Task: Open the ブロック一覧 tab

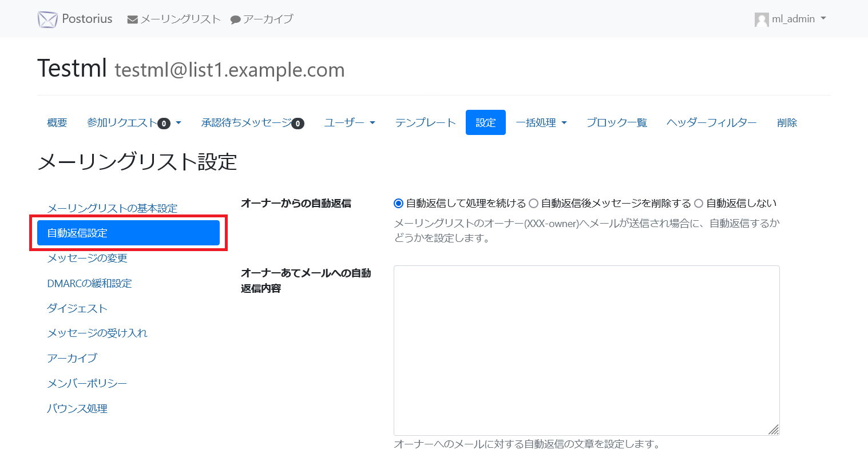Action: tap(617, 122)
